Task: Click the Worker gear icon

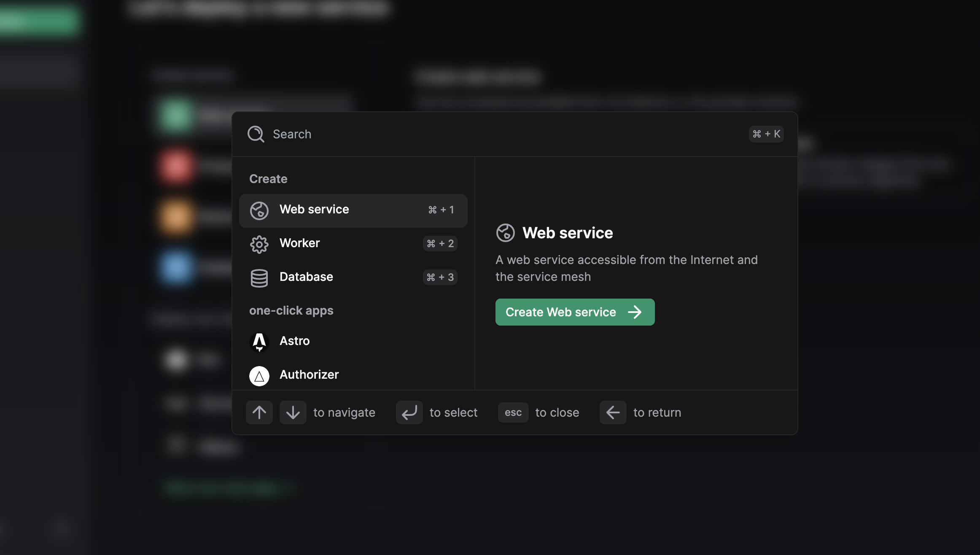Action: (x=259, y=244)
